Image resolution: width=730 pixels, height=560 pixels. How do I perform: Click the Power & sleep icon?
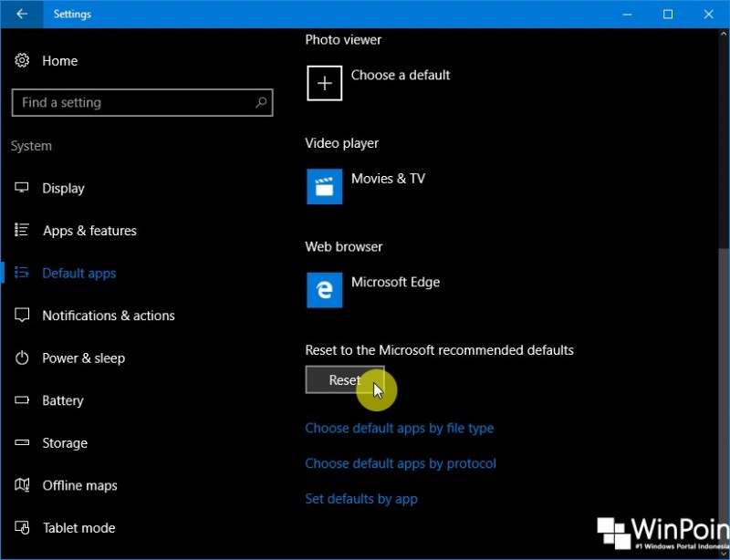22,358
